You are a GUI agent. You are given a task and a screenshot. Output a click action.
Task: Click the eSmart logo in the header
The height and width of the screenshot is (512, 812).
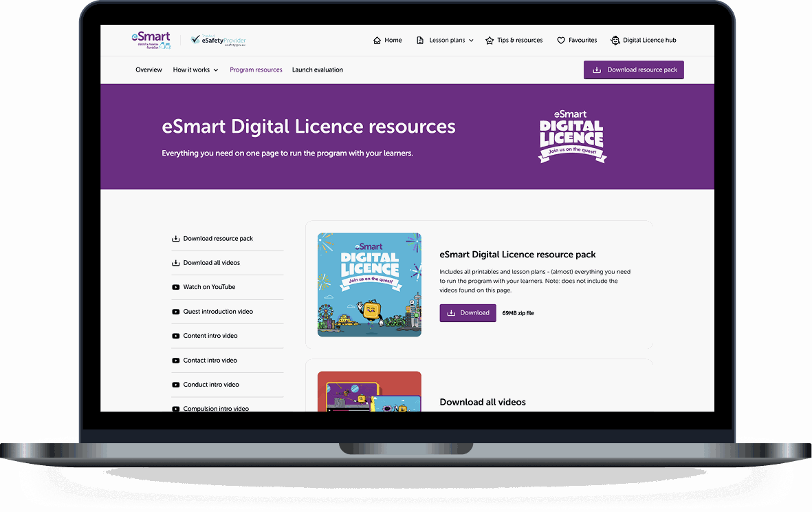pos(151,40)
